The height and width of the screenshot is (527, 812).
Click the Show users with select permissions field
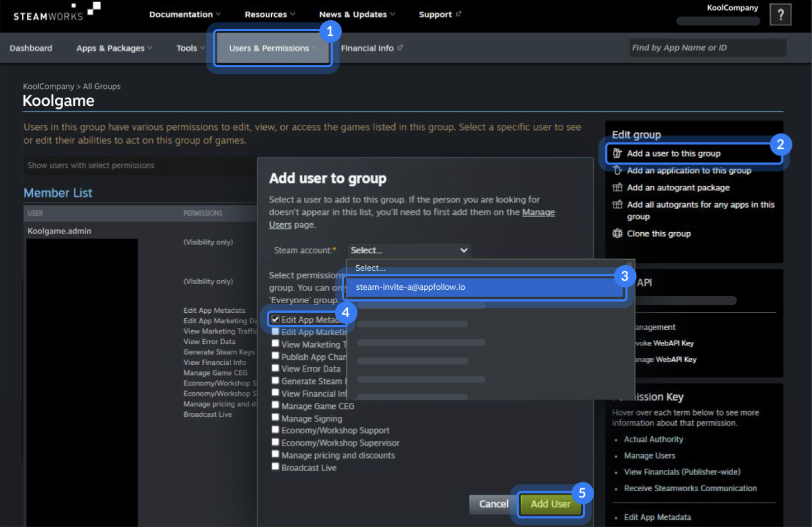pyautogui.click(x=140, y=165)
